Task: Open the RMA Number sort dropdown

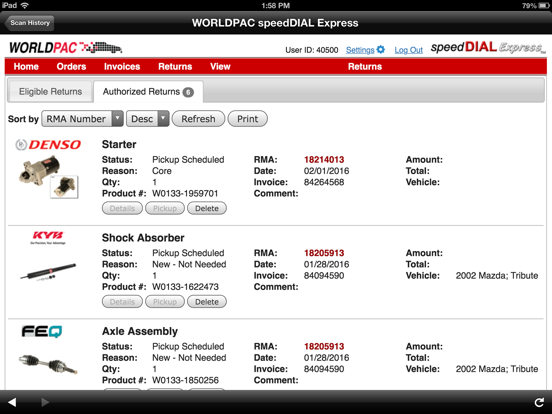Action: 82,119
